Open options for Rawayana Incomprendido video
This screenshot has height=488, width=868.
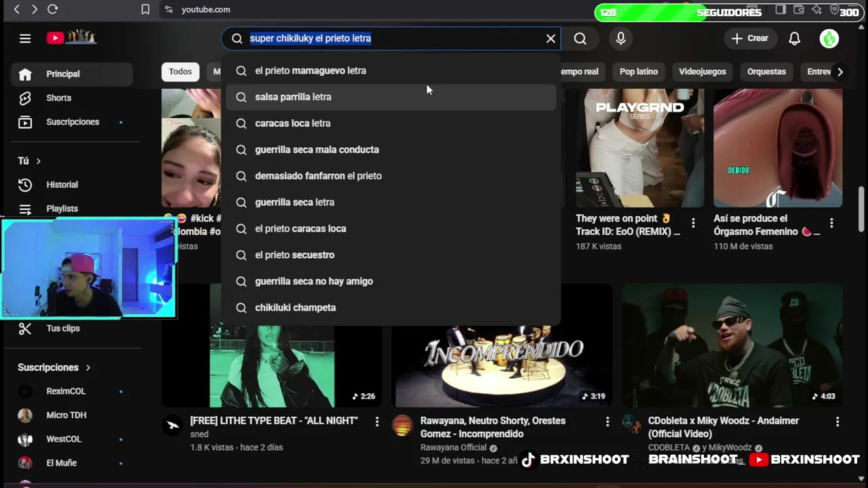(x=608, y=422)
